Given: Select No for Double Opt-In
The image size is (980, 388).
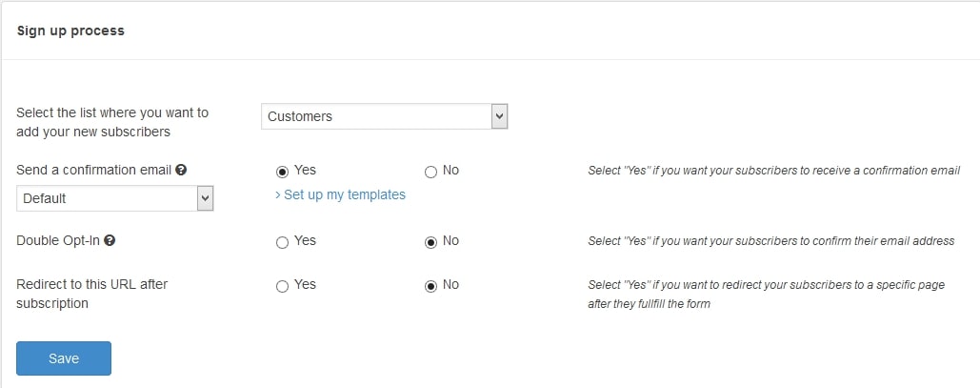Looking at the screenshot, I should (x=430, y=242).
